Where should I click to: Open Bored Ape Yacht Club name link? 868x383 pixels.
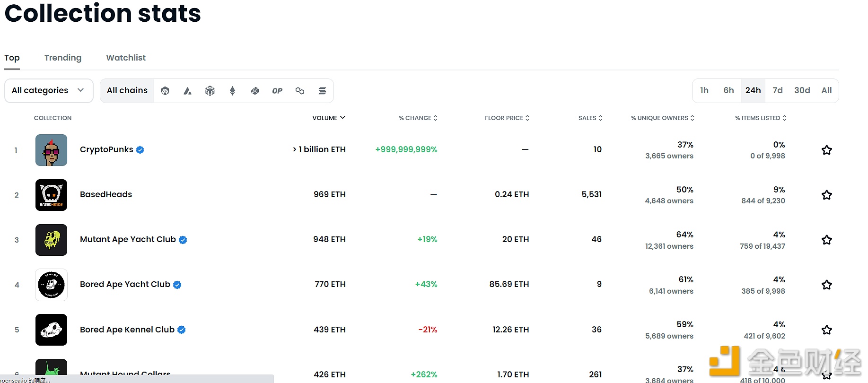(125, 284)
